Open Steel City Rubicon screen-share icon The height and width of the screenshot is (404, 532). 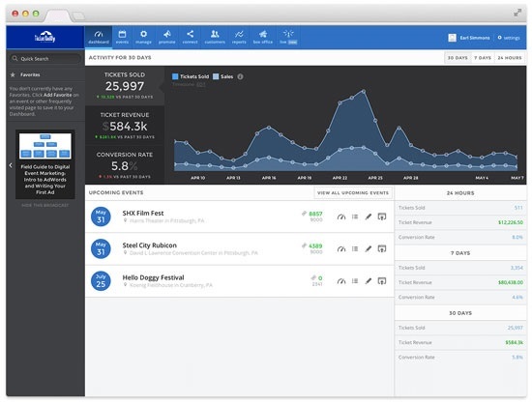tap(382, 248)
